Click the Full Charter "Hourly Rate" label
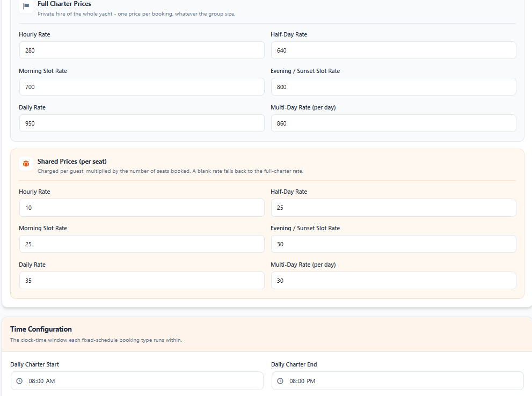532x396 pixels. pyautogui.click(x=34, y=34)
